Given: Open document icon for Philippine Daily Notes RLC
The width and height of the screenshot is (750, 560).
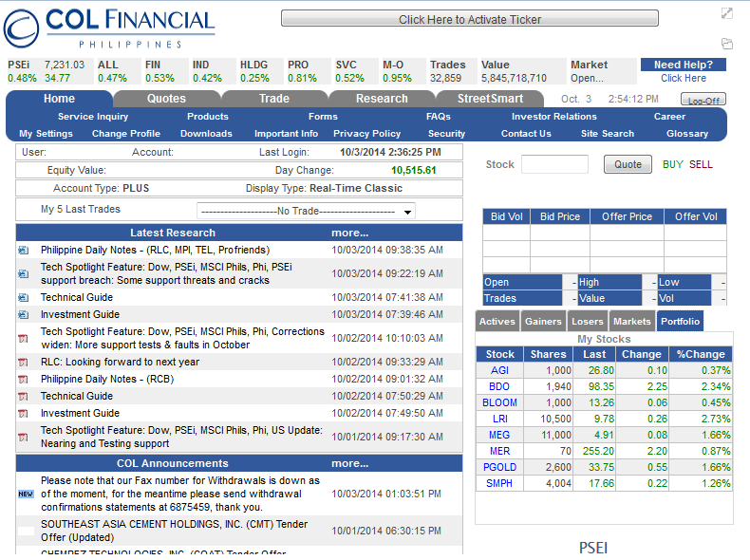Looking at the screenshot, I should [x=24, y=251].
